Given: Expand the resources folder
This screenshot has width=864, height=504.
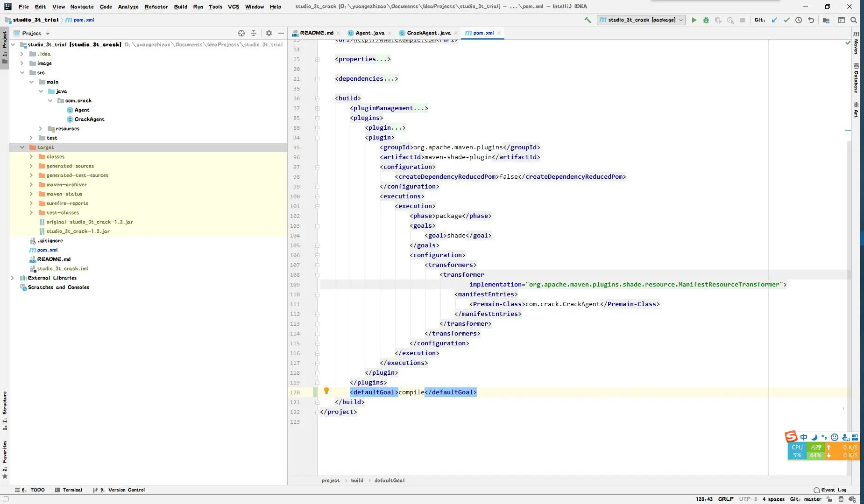Looking at the screenshot, I should click(x=41, y=129).
